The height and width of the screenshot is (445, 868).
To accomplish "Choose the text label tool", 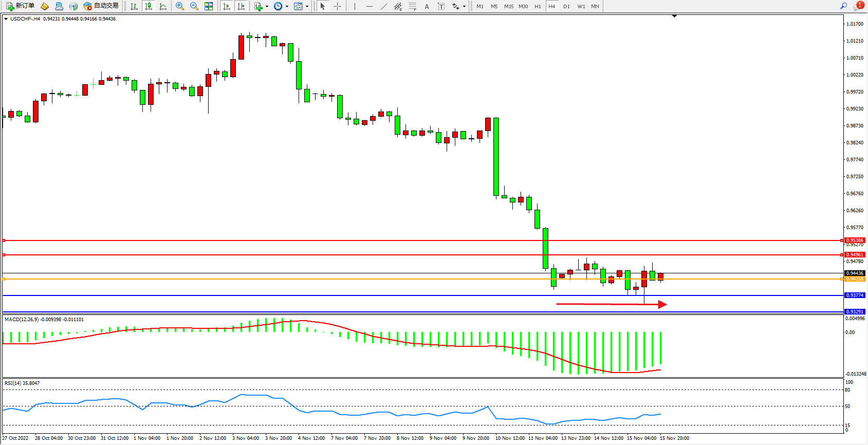I will pyautogui.click(x=441, y=6).
